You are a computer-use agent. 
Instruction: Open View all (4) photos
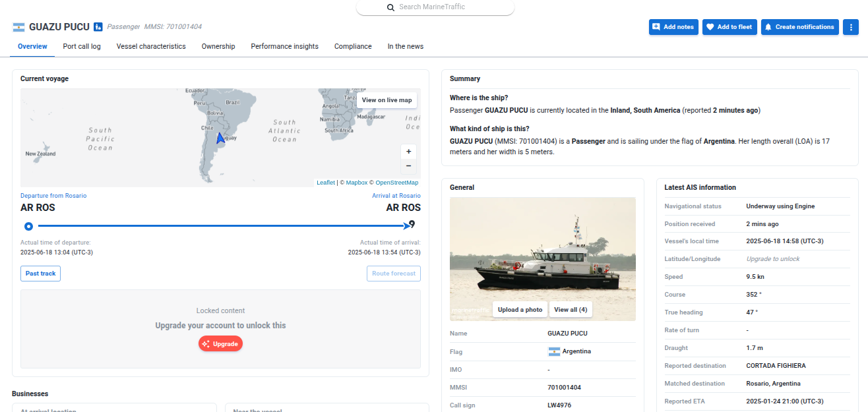571,310
